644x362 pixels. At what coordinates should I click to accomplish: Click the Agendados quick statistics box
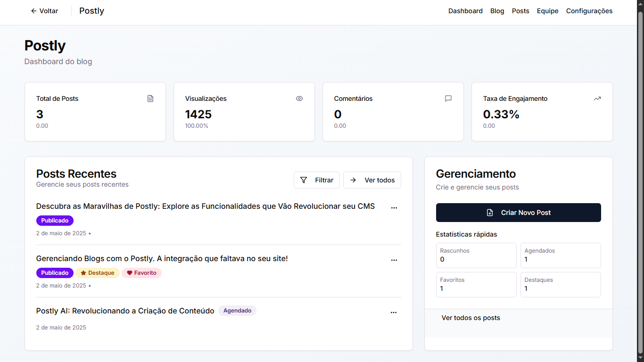click(561, 255)
